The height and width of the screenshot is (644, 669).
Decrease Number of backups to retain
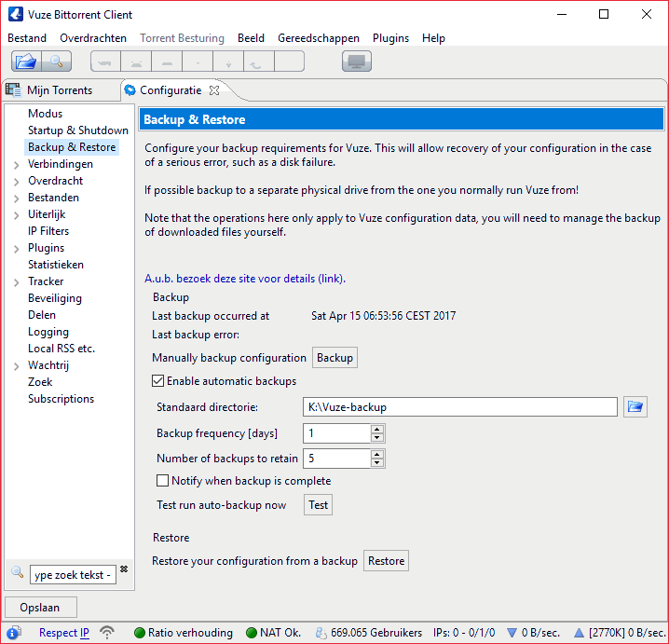coord(376,462)
